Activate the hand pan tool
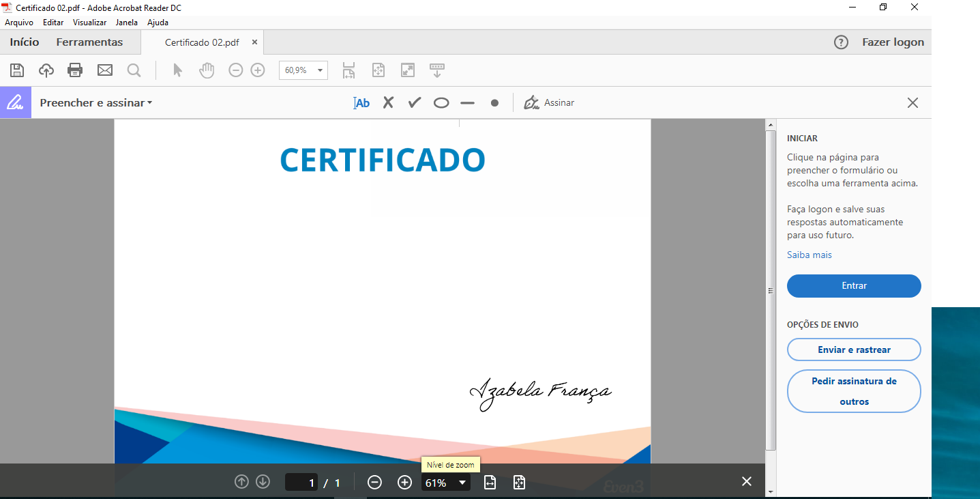Image resolution: width=980 pixels, height=499 pixels. [207, 70]
